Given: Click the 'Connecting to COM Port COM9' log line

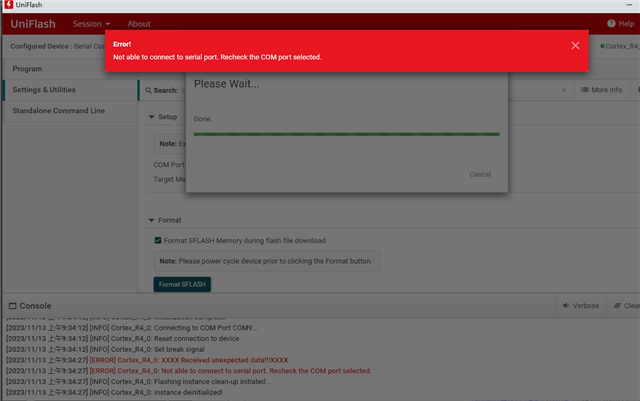Looking at the screenshot, I should (x=132, y=327).
